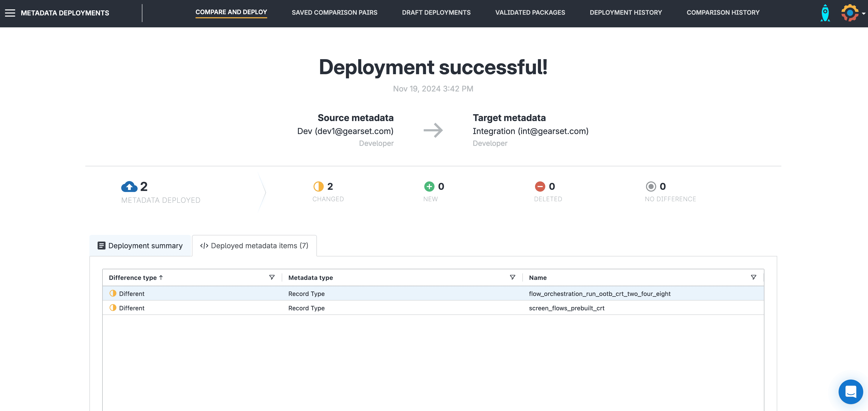Select Deployed metadata items (7) tab
This screenshot has width=868, height=411.
(x=254, y=246)
